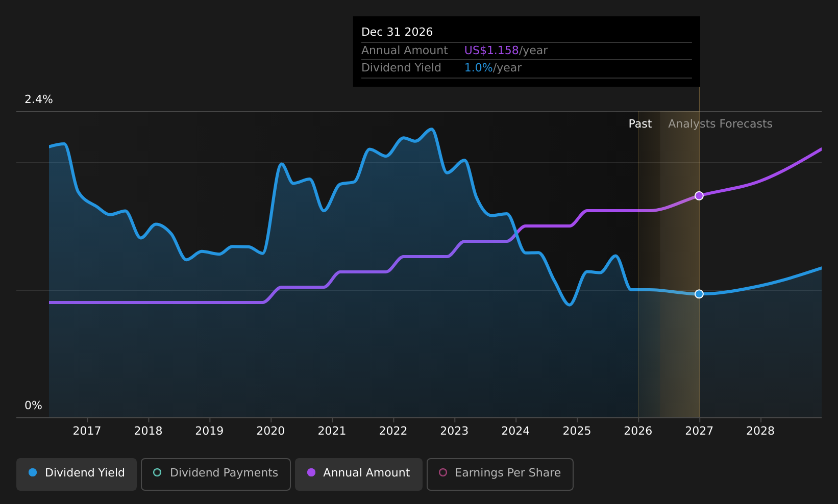Click the 2018 x-axis year label

pos(149,431)
